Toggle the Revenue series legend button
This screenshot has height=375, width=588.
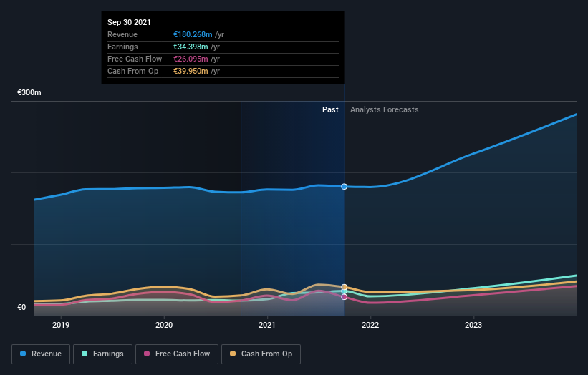point(41,354)
